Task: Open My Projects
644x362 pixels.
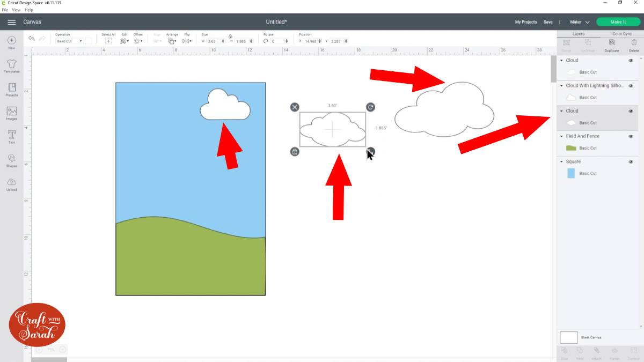Action: [x=526, y=22]
